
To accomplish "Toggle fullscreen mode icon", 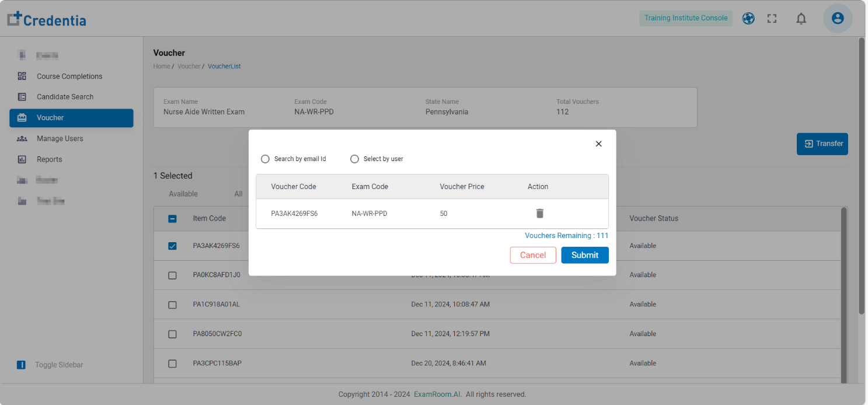I will pyautogui.click(x=772, y=19).
